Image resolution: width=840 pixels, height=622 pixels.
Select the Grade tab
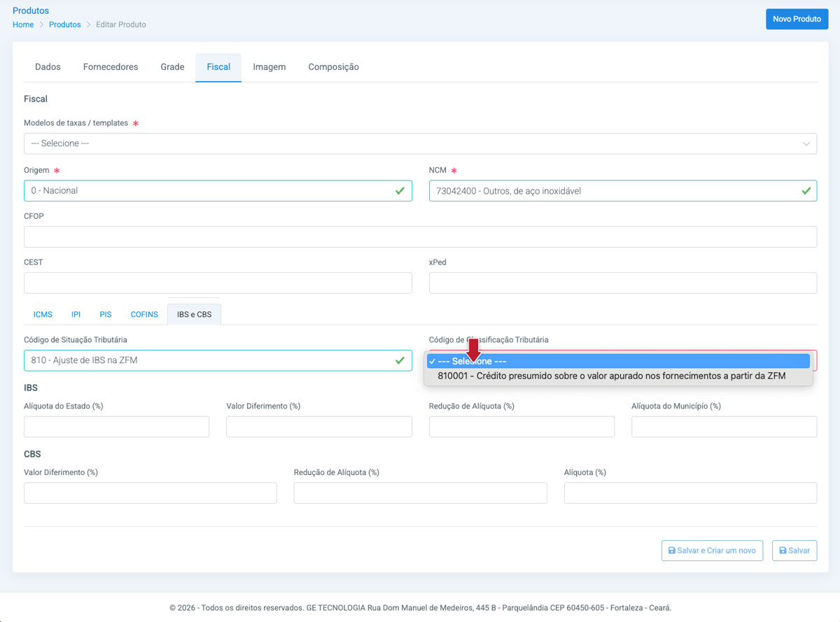tap(172, 67)
